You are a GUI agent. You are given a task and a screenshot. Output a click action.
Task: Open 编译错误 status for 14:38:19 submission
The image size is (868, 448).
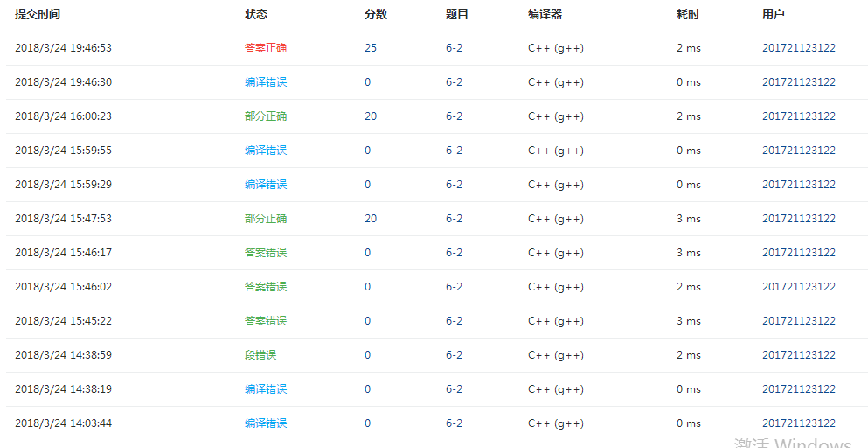(266, 389)
